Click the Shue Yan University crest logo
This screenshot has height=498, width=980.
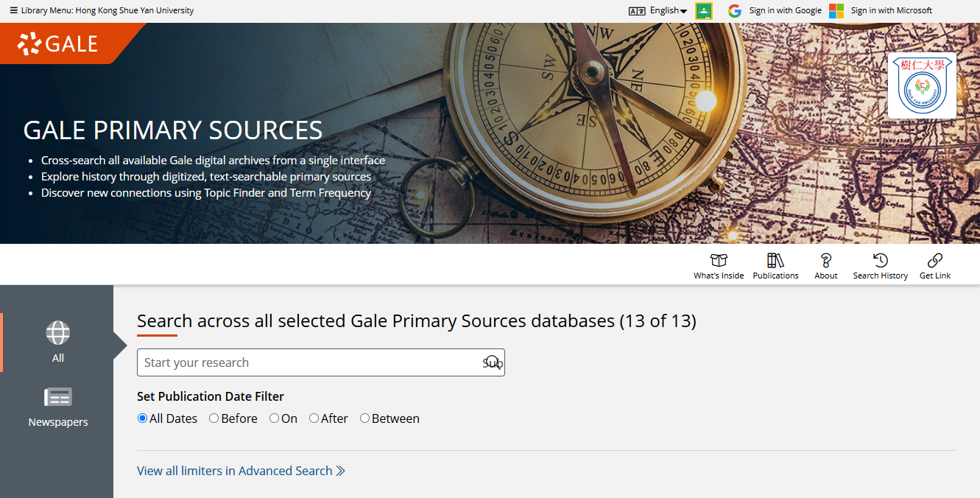point(921,85)
